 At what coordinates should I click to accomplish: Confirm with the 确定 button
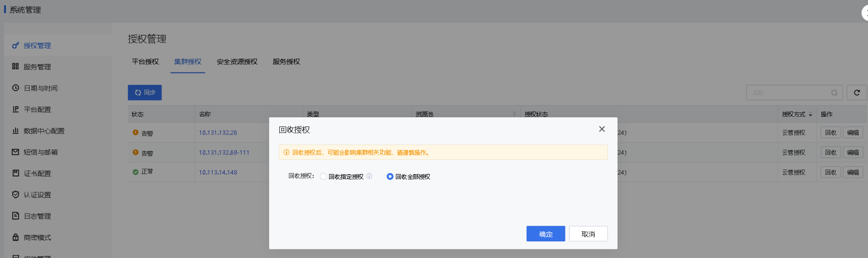point(545,234)
